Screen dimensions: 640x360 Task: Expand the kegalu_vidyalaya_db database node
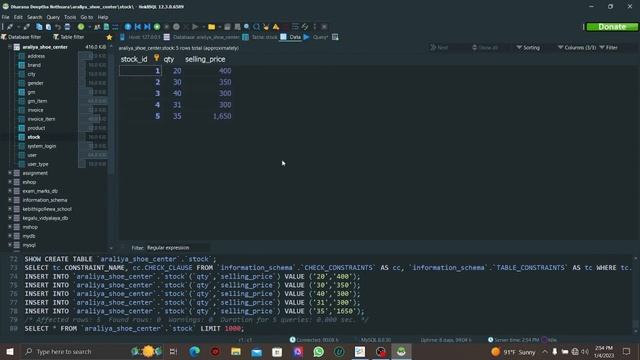10,218
